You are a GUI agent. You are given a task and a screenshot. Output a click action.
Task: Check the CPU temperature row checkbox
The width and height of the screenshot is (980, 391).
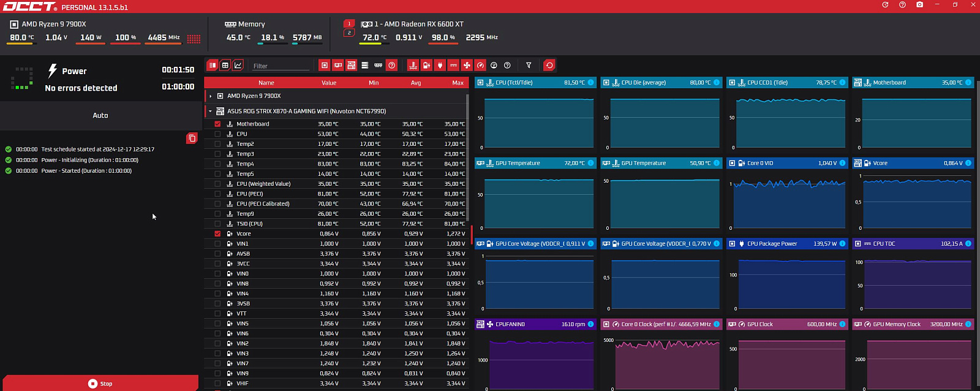tap(217, 134)
